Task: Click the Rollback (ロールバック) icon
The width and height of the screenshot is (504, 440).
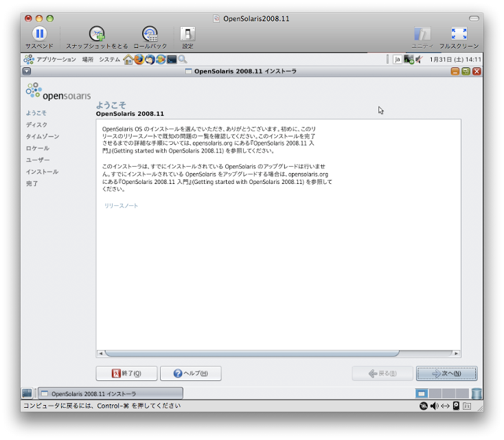Action: click(x=150, y=34)
